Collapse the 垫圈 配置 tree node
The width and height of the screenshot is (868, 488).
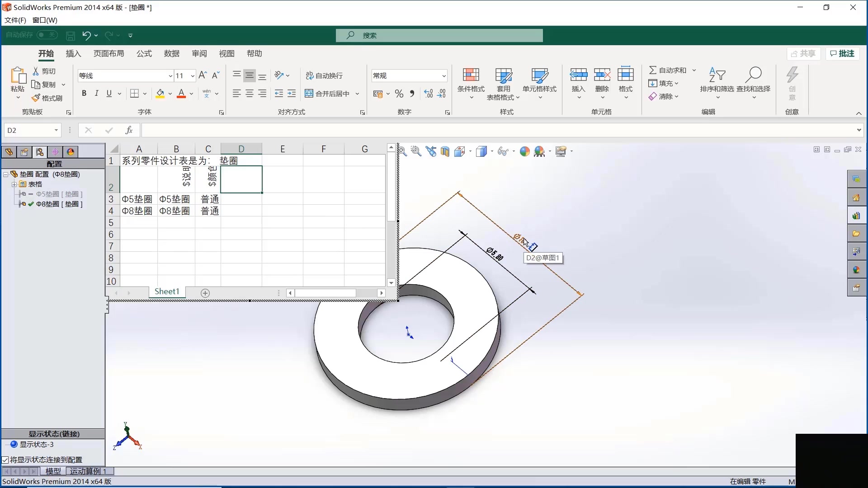(6, 174)
